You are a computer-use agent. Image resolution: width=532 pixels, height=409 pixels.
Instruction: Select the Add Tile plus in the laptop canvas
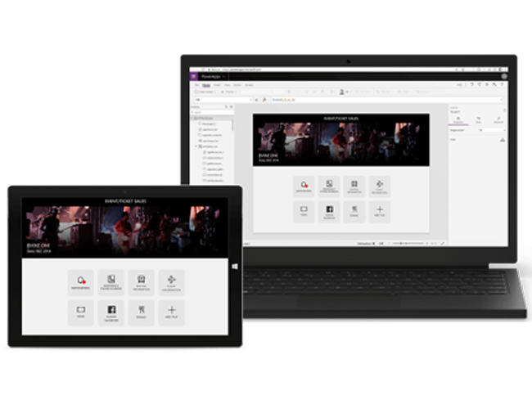379,211
